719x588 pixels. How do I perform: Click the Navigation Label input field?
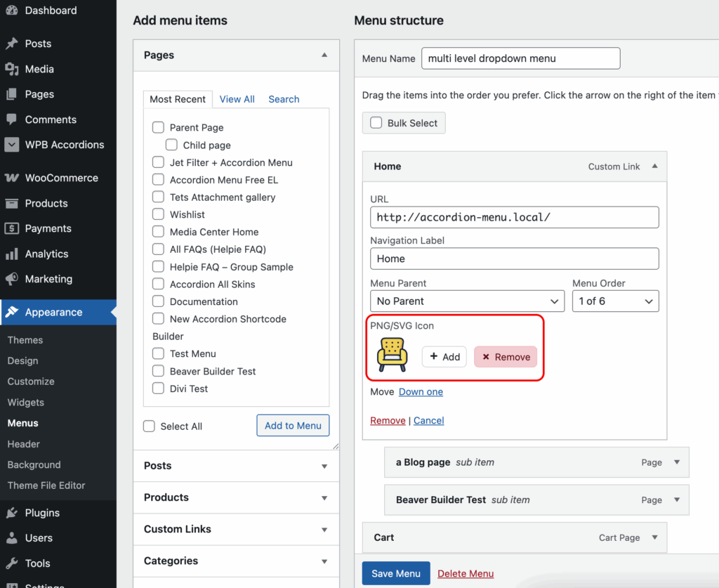(514, 259)
